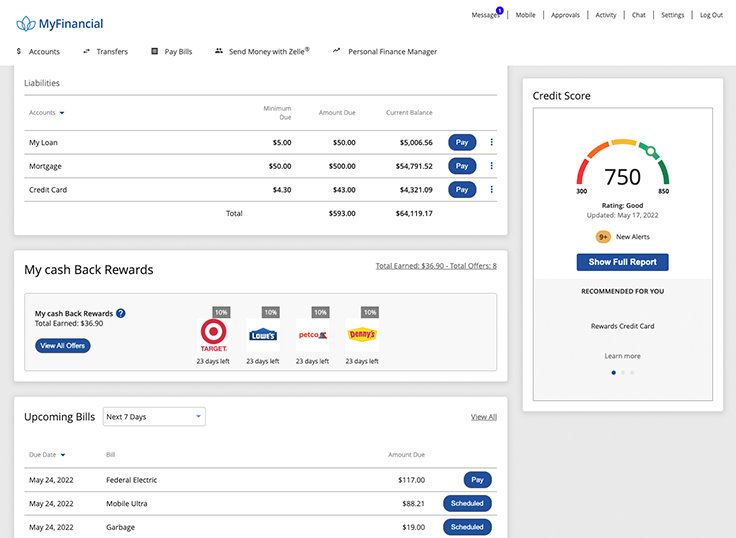The height and width of the screenshot is (538, 736).
Task: Open more options for My Loan
Action: (491, 142)
